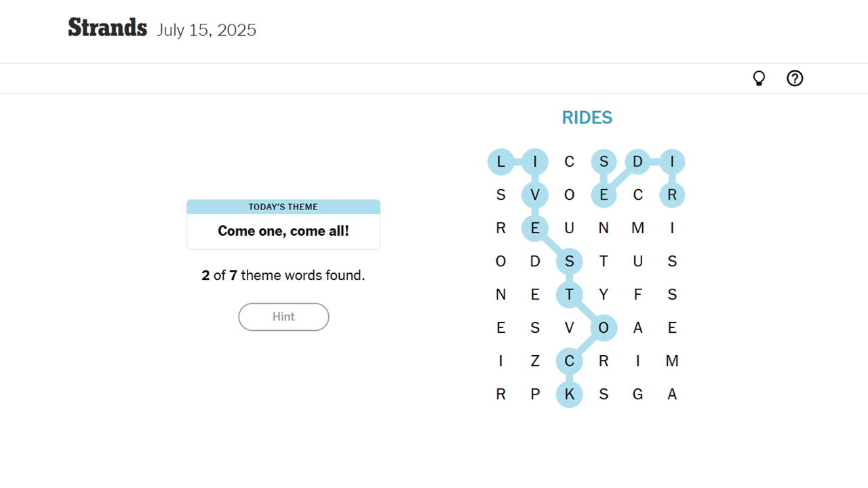Click highlighted letter L in top-left corner
This screenshot has width=868, height=488.
tap(500, 162)
